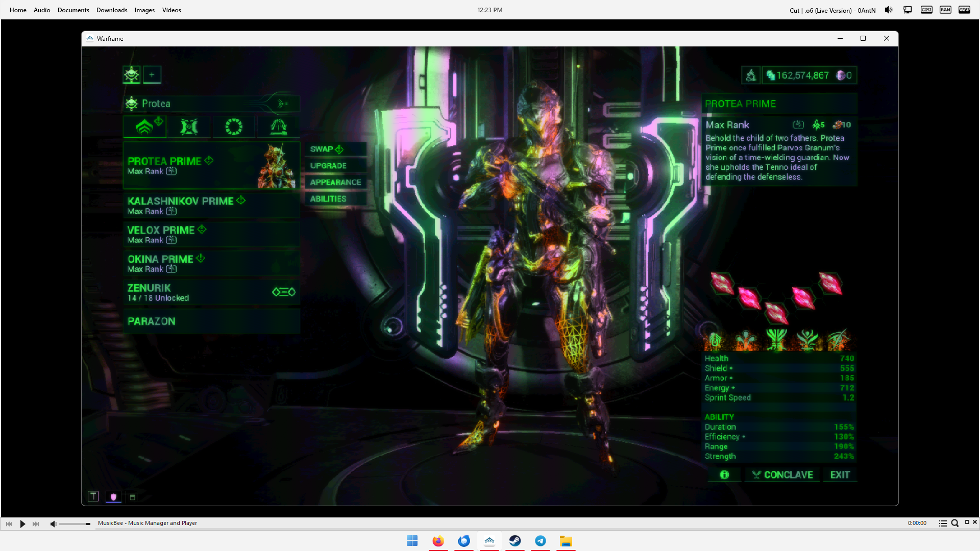Toggle the purple shield overlay button

click(x=113, y=497)
